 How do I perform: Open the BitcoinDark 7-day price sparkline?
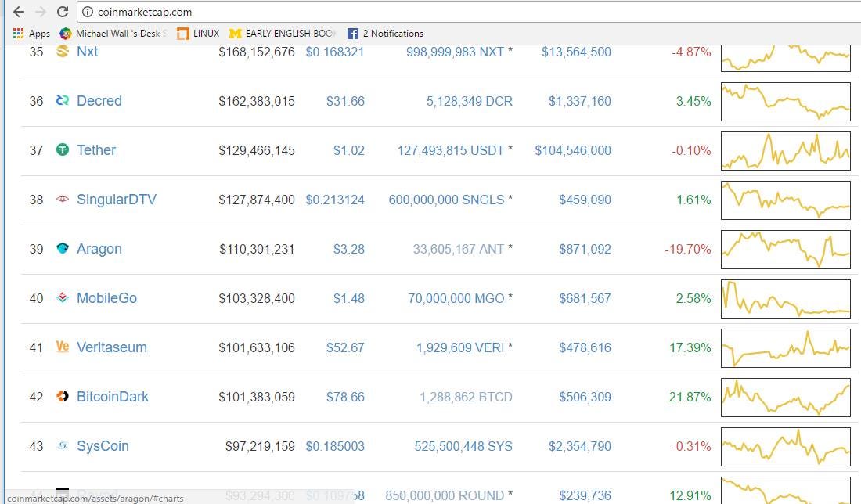click(x=786, y=397)
